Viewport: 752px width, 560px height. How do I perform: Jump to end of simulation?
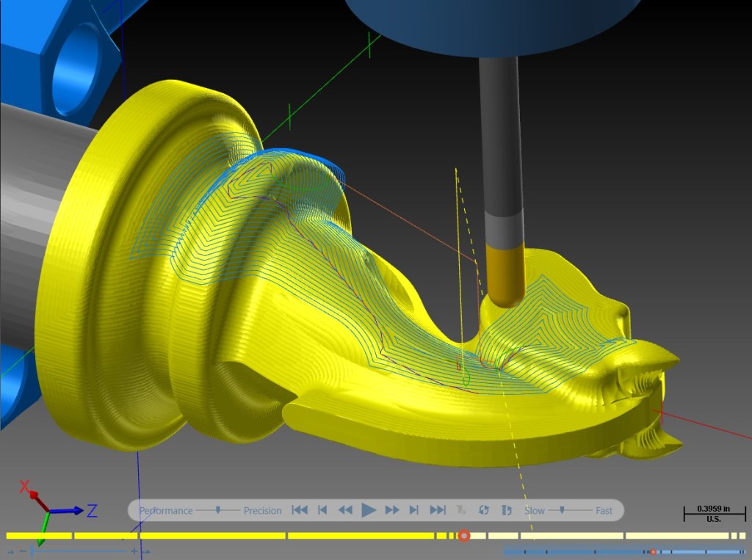coord(438,510)
